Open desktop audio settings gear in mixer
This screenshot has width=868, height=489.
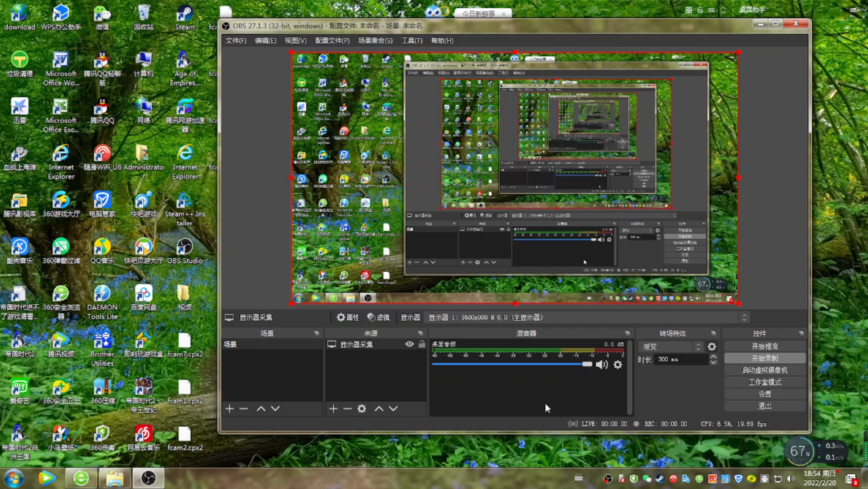tap(618, 364)
